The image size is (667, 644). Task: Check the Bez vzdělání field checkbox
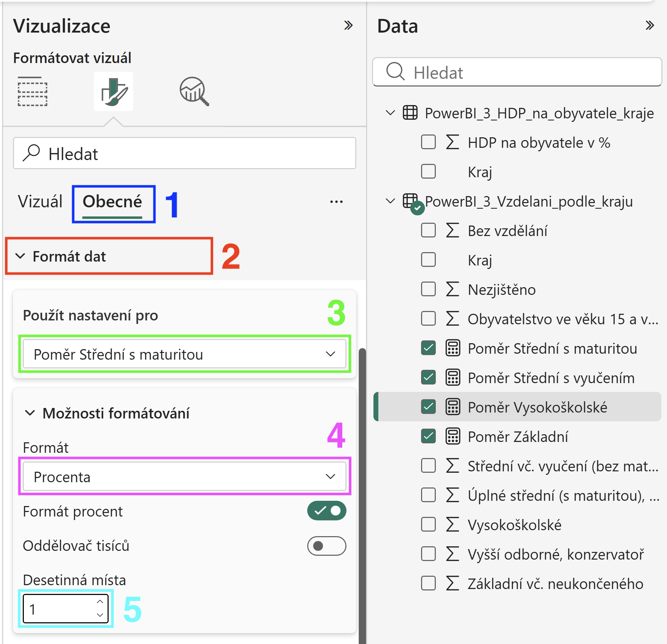tap(428, 230)
